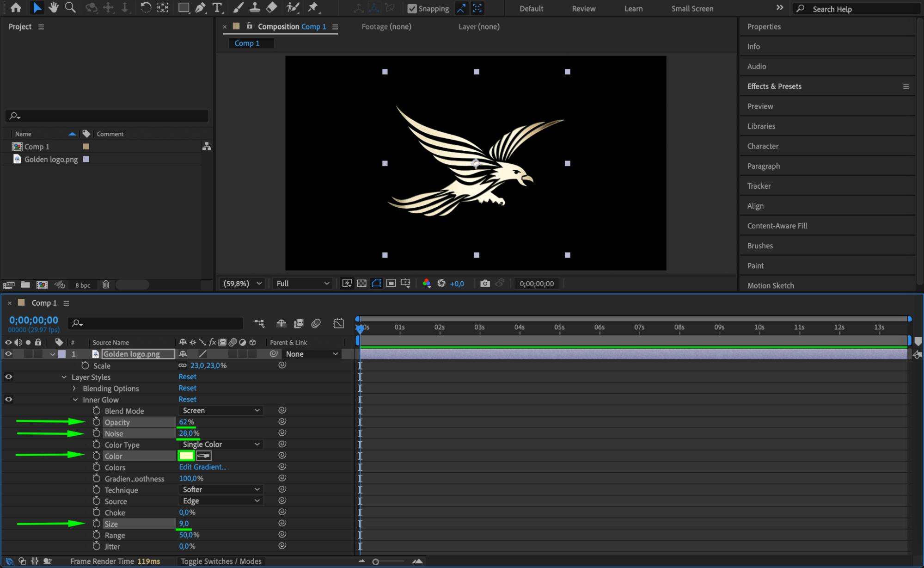Open the Effects & Presets panel

click(774, 86)
